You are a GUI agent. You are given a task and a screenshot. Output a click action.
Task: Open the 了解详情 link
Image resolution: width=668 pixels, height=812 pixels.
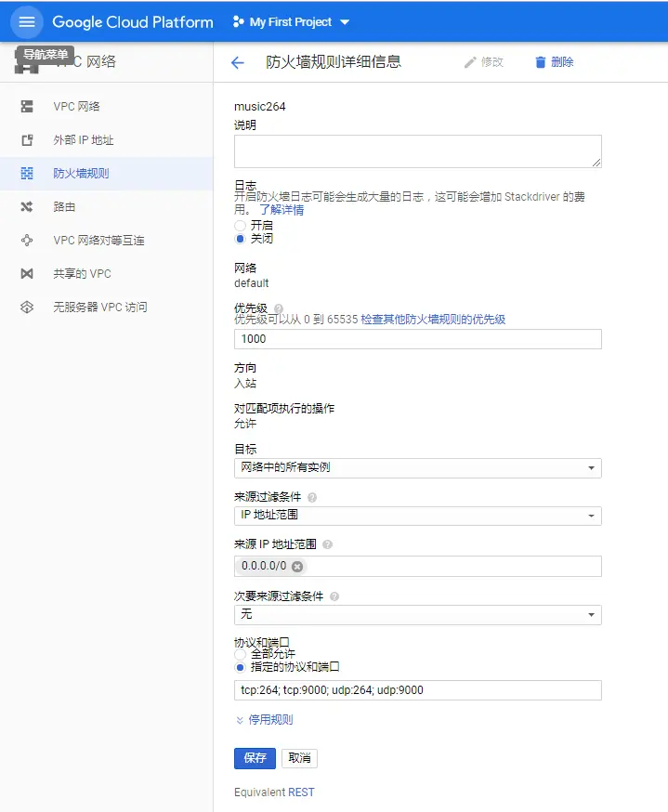click(282, 210)
